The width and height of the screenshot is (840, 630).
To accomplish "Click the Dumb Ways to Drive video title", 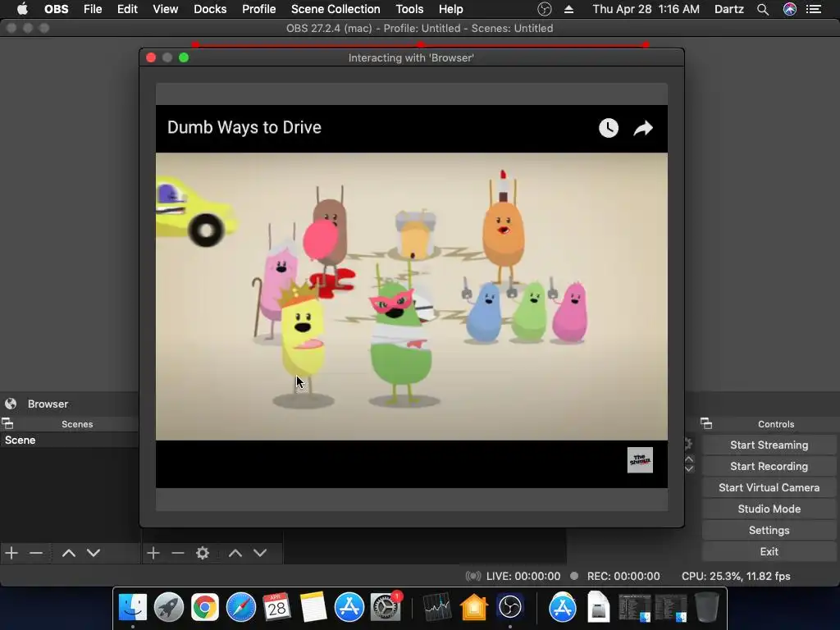I will (244, 127).
